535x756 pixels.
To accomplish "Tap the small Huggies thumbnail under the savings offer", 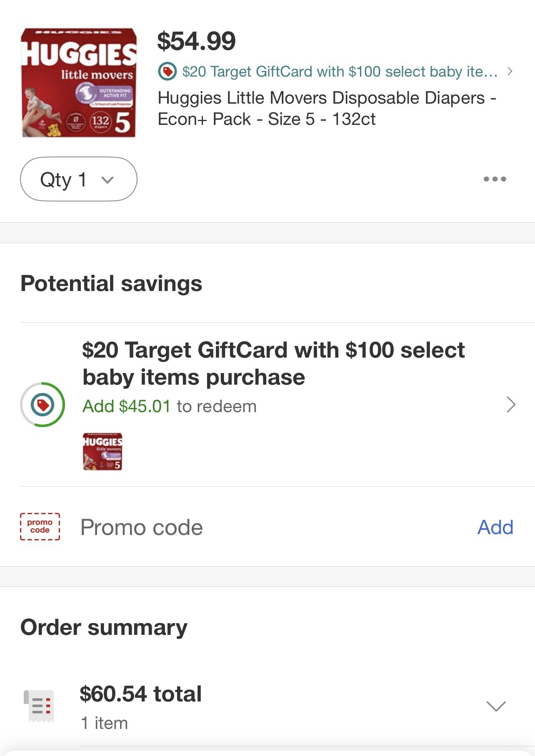I will (x=102, y=452).
